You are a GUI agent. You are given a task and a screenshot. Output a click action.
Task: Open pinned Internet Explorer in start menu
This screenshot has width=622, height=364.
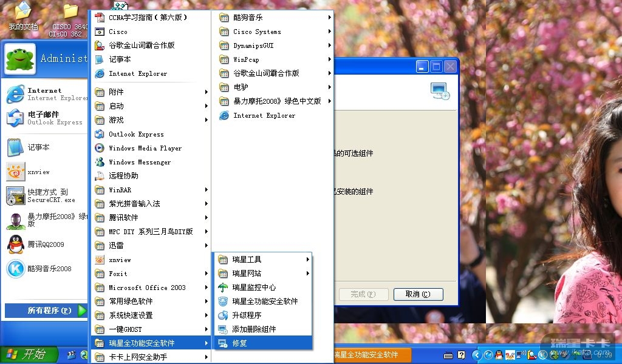pos(46,94)
